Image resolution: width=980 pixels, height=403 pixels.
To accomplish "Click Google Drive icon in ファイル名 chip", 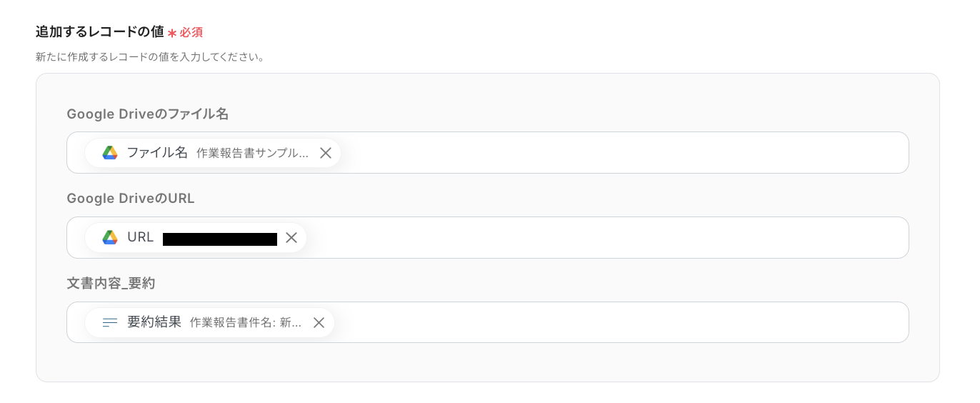I will pos(109,153).
